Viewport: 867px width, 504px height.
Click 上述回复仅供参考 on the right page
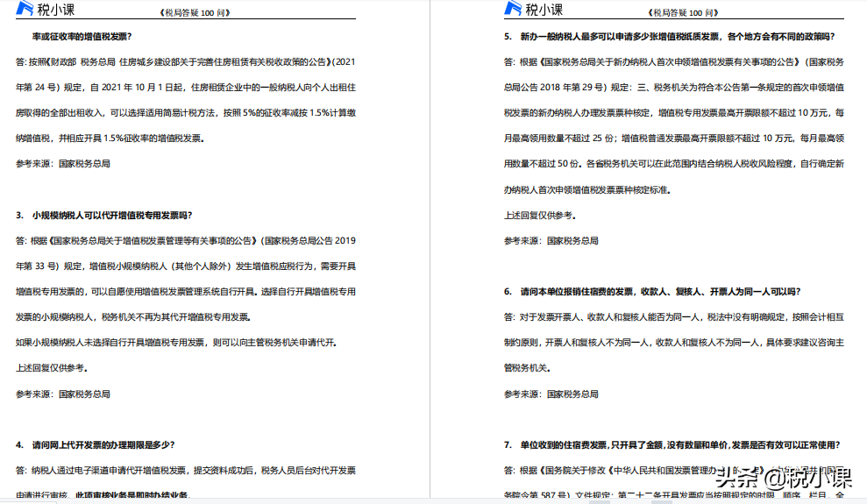tap(540, 215)
